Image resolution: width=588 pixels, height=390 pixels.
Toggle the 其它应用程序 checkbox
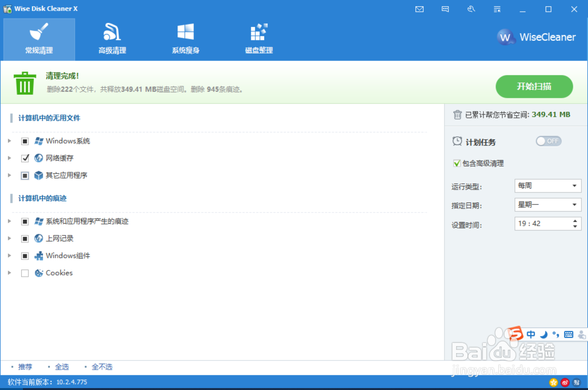(25, 175)
